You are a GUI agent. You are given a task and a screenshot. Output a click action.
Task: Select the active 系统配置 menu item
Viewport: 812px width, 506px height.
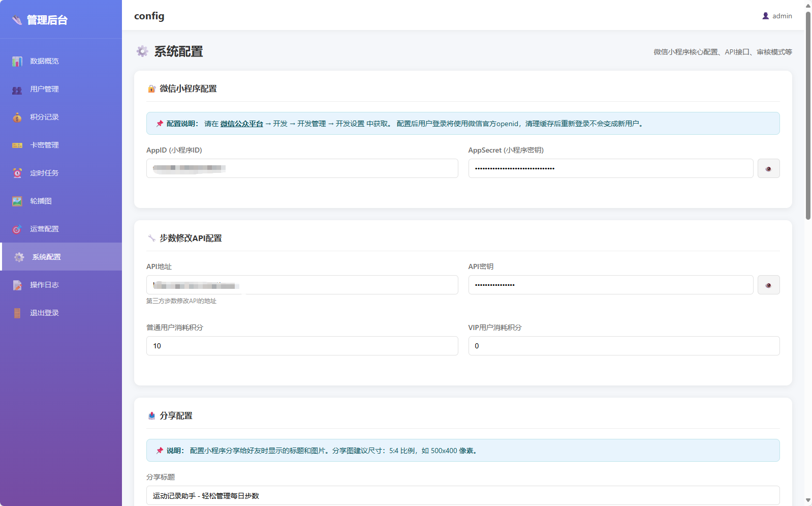[x=61, y=257]
